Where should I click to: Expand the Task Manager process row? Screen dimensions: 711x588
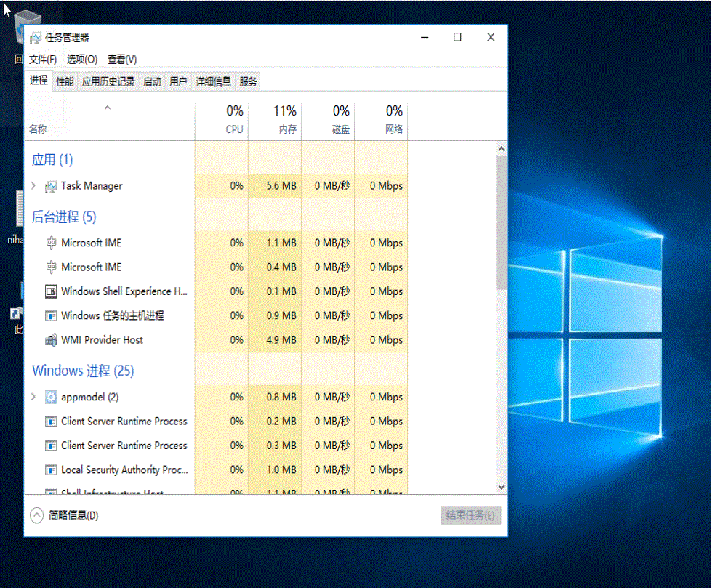point(33,186)
